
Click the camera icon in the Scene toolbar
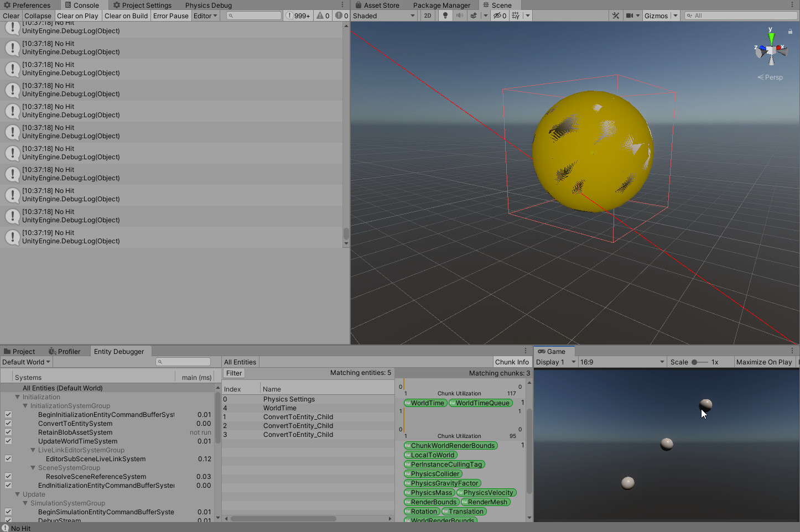click(x=630, y=15)
